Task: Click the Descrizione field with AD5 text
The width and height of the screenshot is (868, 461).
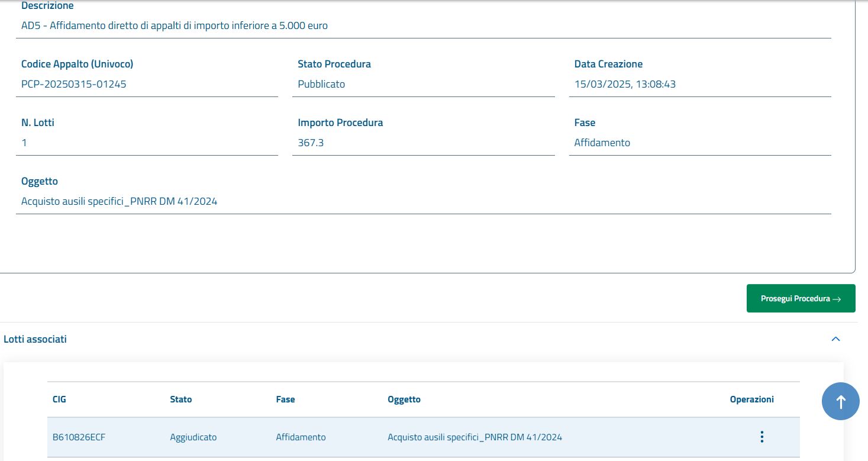Action: click(x=174, y=25)
